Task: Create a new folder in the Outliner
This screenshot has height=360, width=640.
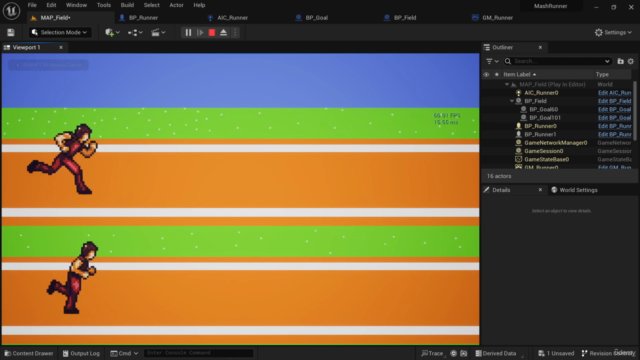Action: [x=620, y=61]
